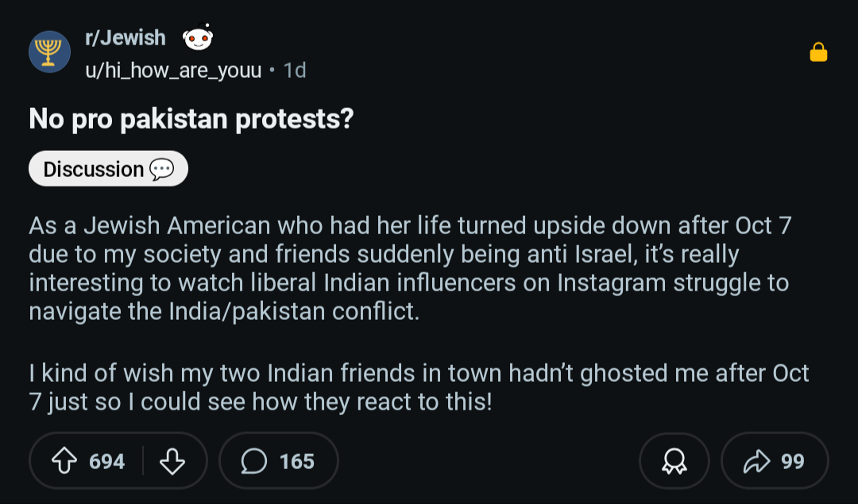Click the share arrow icon
Viewport: 858px width, 504px height.
[759, 461]
